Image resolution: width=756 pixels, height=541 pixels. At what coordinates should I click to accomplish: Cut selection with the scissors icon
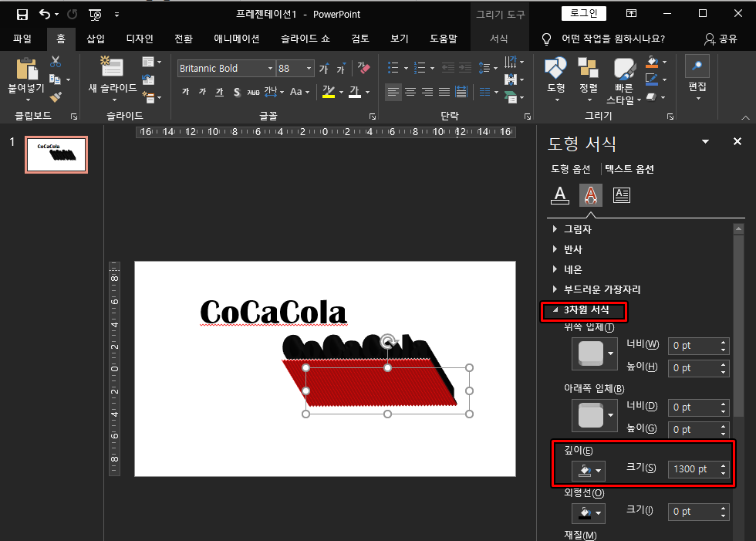click(x=56, y=62)
